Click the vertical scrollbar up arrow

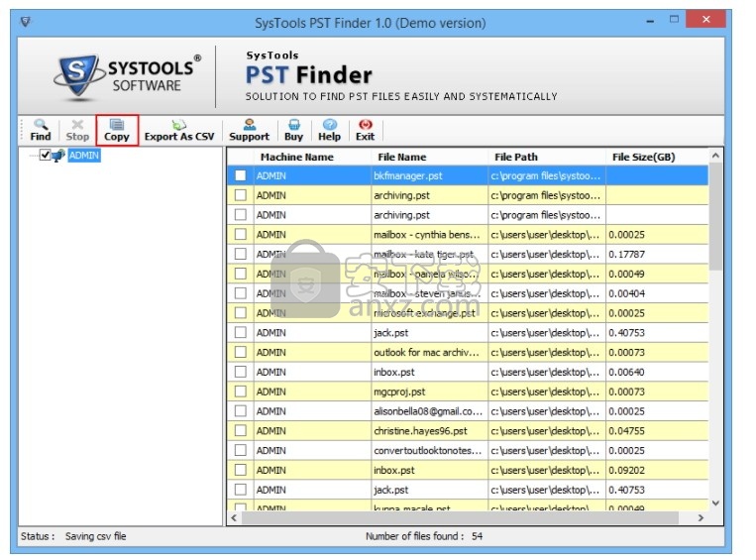(x=715, y=156)
